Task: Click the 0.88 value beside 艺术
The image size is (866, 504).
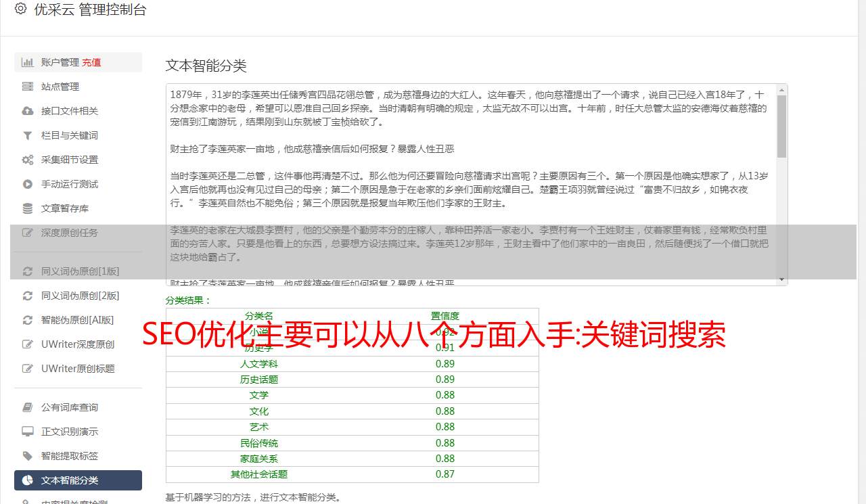Action: click(x=445, y=427)
